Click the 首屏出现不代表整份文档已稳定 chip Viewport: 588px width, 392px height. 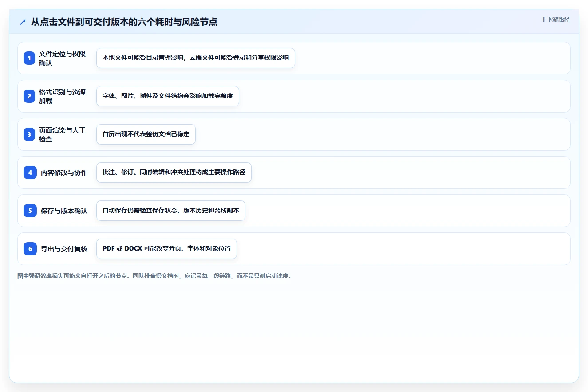[146, 134]
